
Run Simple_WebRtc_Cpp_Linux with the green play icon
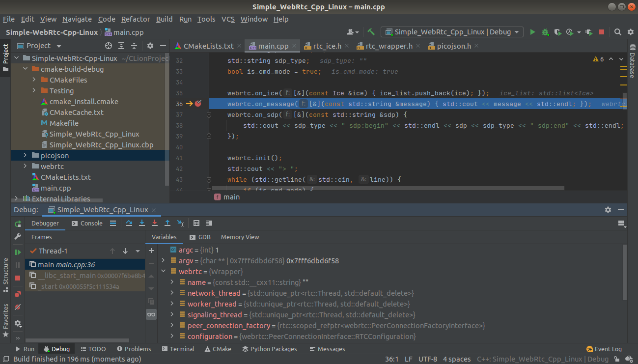pyautogui.click(x=532, y=32)
